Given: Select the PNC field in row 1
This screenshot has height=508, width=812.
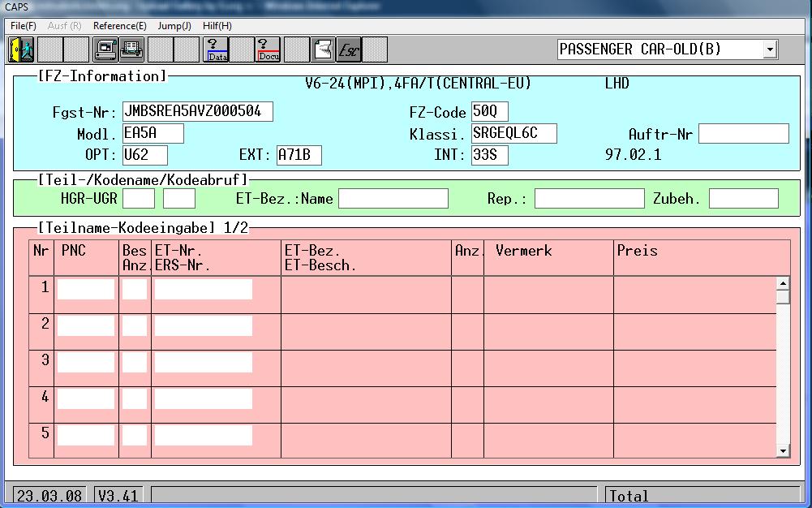Looking at the screenshot, I should [86, 289].
